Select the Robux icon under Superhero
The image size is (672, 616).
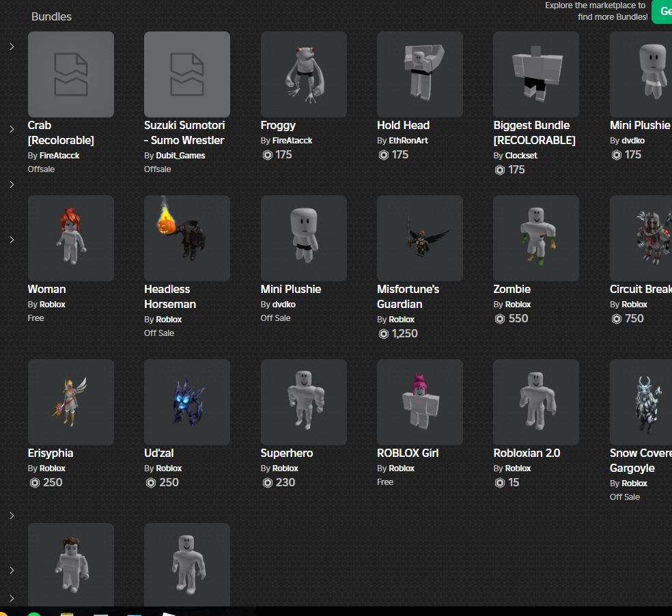268,482
